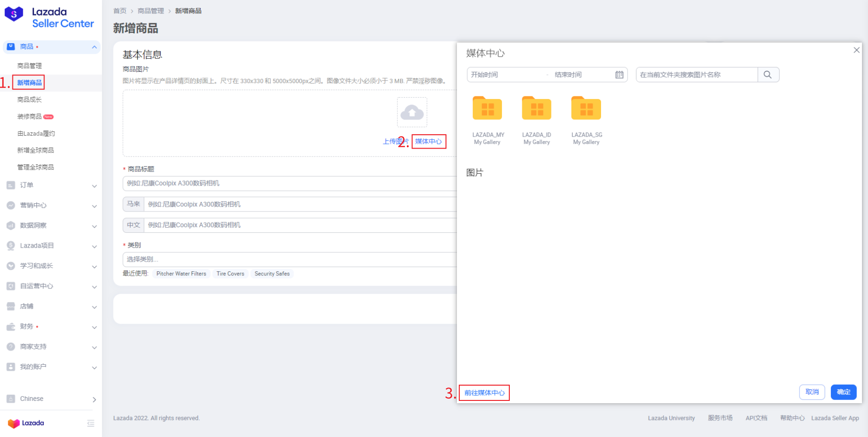This screenshot has height=437, width=868.
Task: Open the date range calendar icon
Action: 619,75
